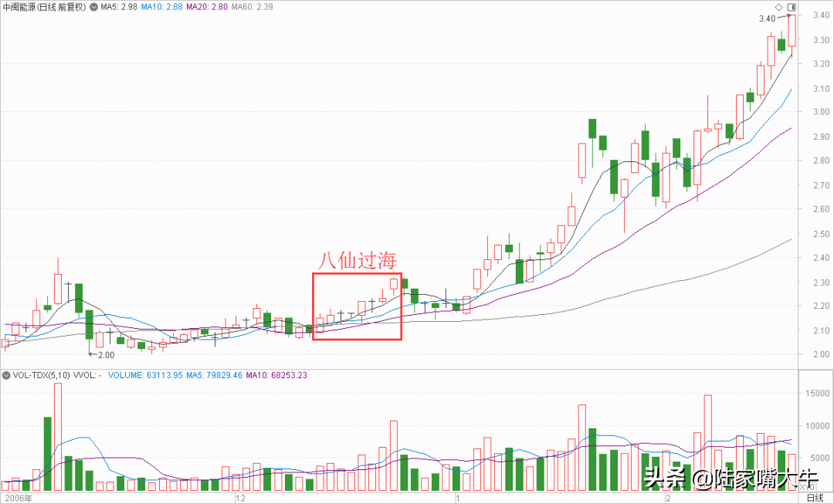Click 3.10 on the price axis

click(821, 89)
